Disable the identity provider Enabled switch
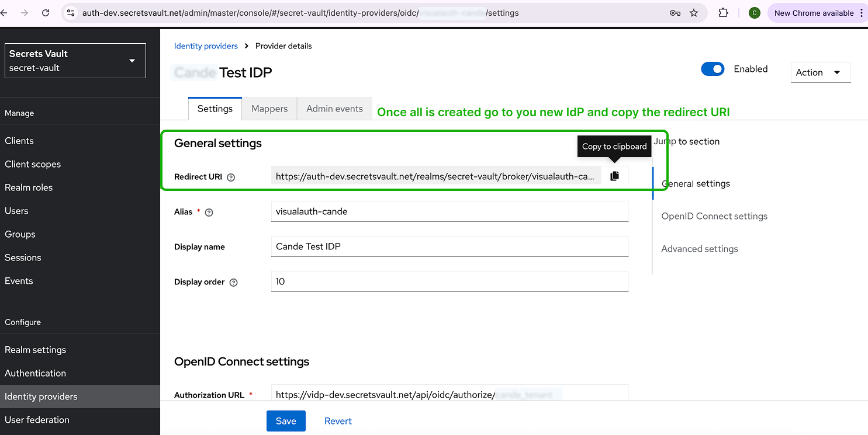 (713, 69)
